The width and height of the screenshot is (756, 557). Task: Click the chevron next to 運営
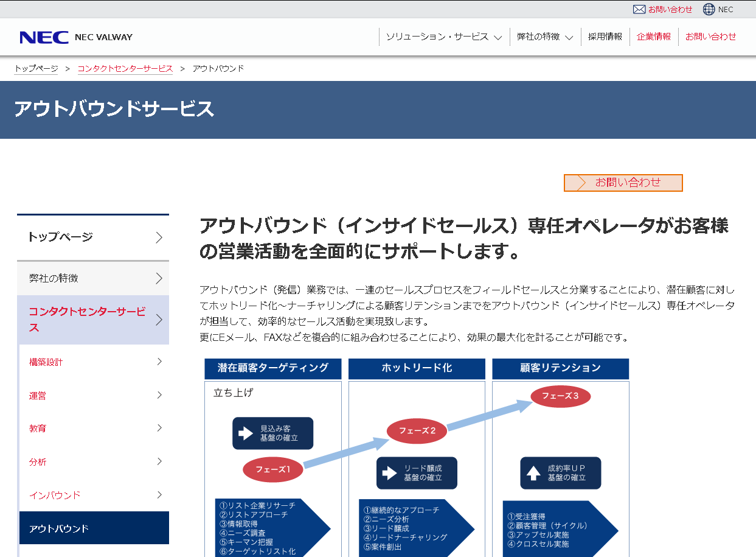159,395
